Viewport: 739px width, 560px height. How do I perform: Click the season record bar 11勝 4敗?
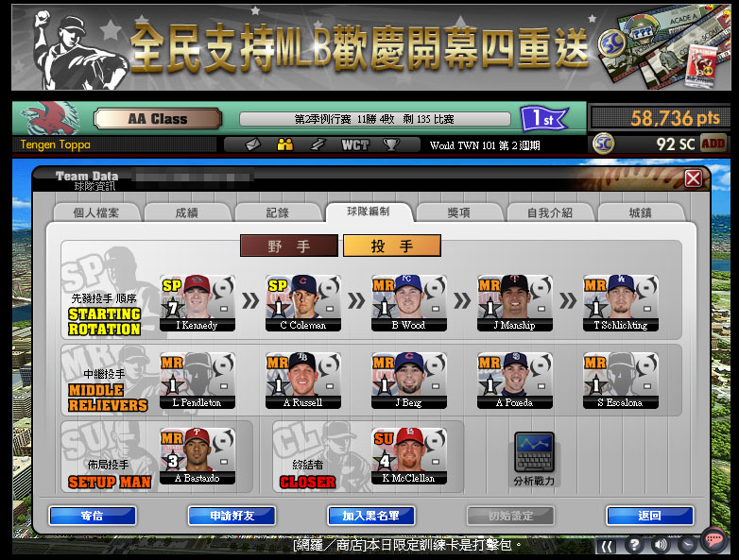(x=374, y=119)
